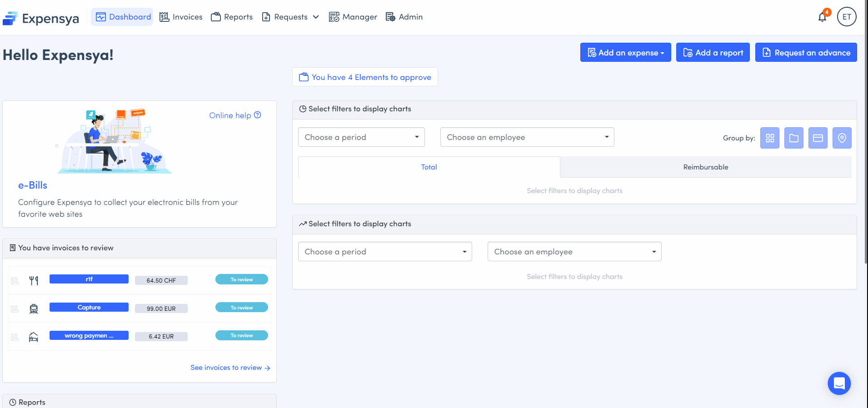
Task: Expand the Requests menu
Action: coord(290,17)
